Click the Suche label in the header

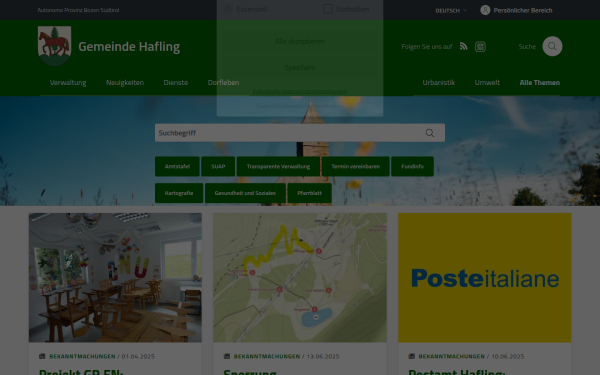click(527, 47)
